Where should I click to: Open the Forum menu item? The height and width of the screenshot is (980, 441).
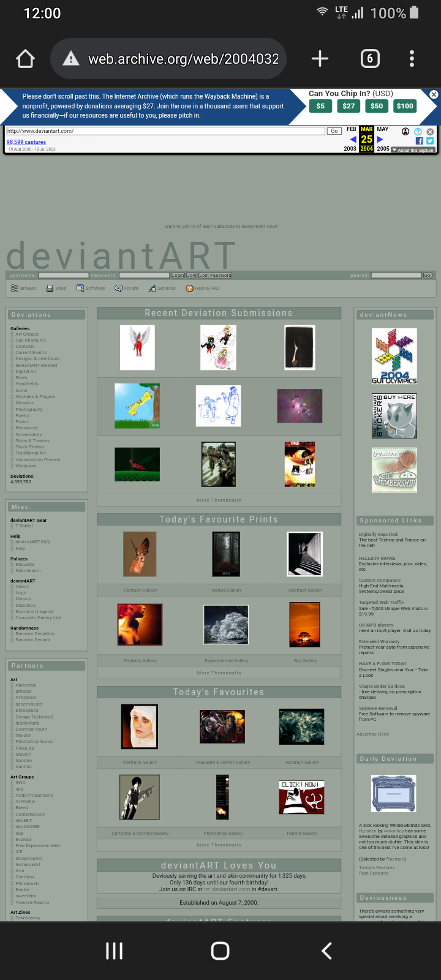127,288
